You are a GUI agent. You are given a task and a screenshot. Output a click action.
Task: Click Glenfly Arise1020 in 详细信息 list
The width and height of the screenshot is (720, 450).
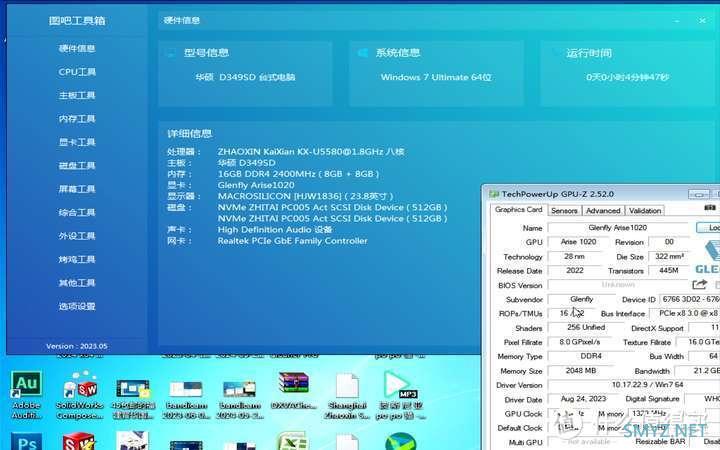click(x=256, y=185)
